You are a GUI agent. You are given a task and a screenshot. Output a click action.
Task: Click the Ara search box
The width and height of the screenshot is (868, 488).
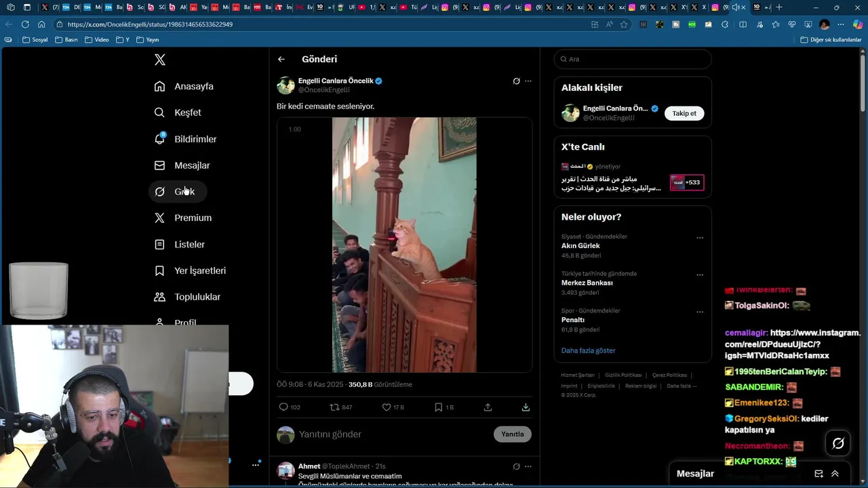pos(633,59)
